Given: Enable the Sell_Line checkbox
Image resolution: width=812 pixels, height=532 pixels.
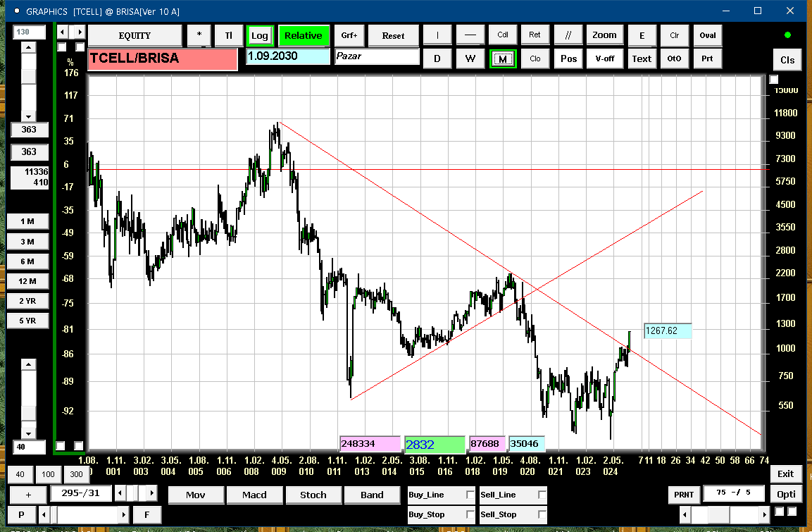Looking at the screenshot, I should (542, 495).
